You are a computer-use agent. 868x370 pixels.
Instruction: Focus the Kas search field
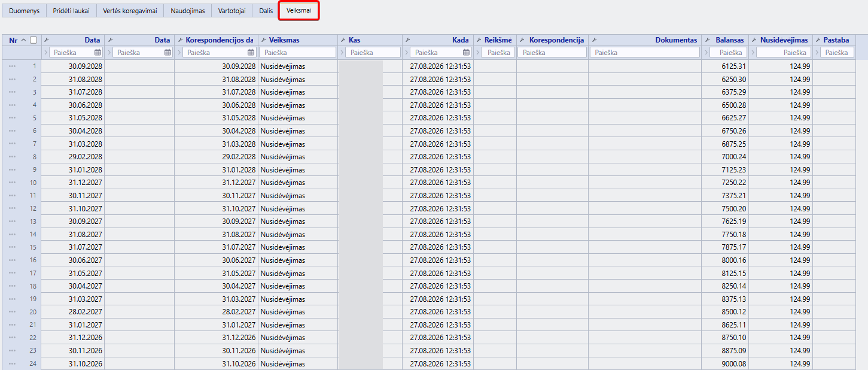click(x=373, y=53)
